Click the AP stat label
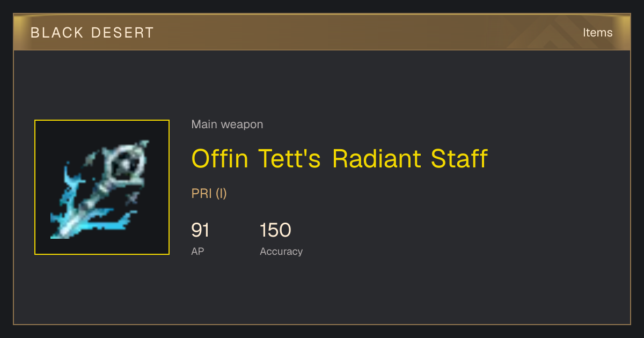This screenshot has width=644, height=338. [197, 251]
